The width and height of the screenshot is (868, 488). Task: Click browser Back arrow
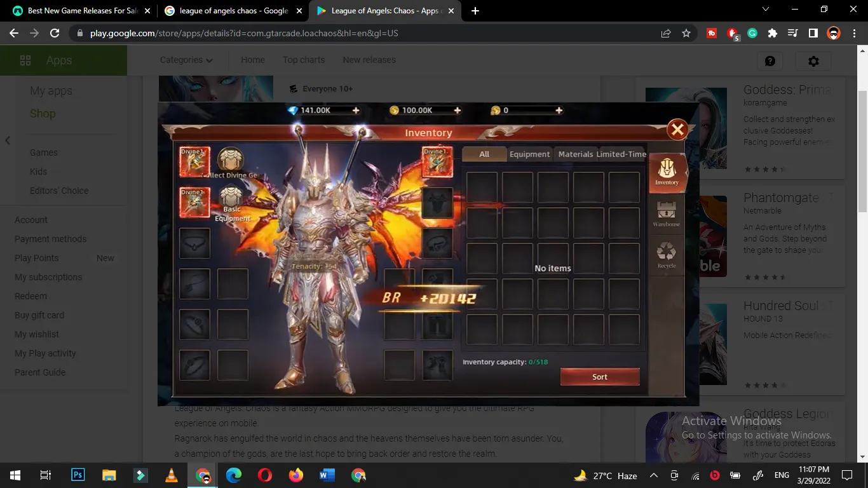(x=14, y=33)
